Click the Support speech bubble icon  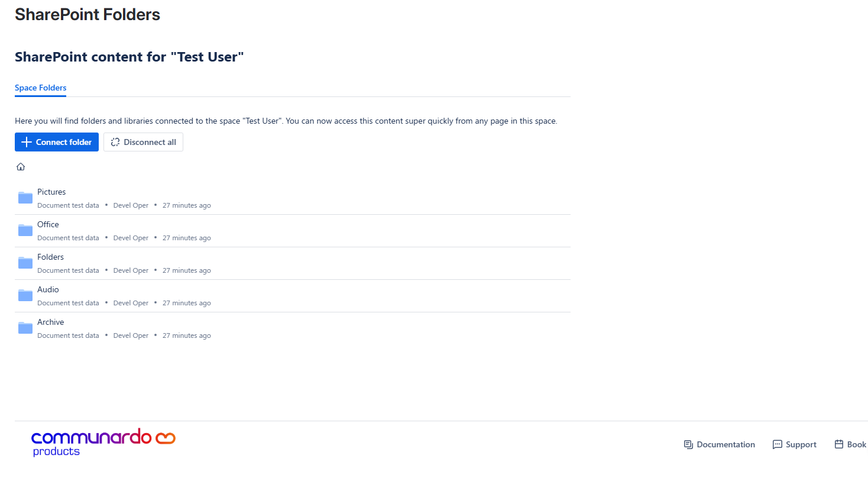point(777,444)
